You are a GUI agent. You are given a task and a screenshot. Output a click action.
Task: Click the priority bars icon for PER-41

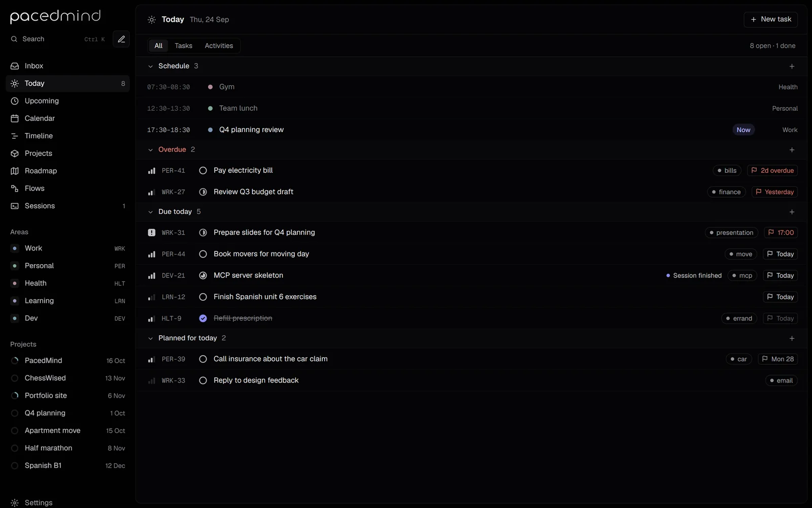[151, 171]
